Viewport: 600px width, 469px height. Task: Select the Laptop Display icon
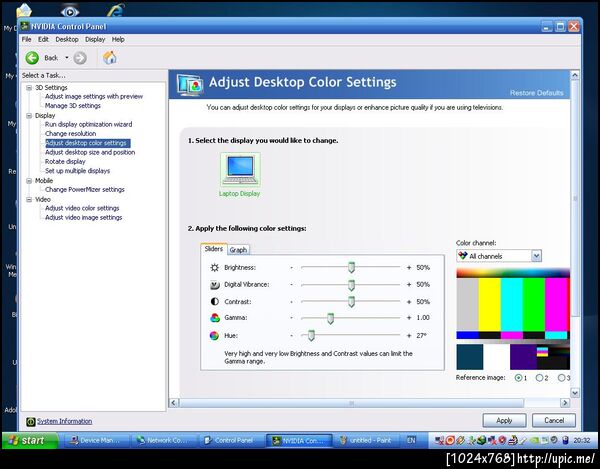tap(240, 170)
